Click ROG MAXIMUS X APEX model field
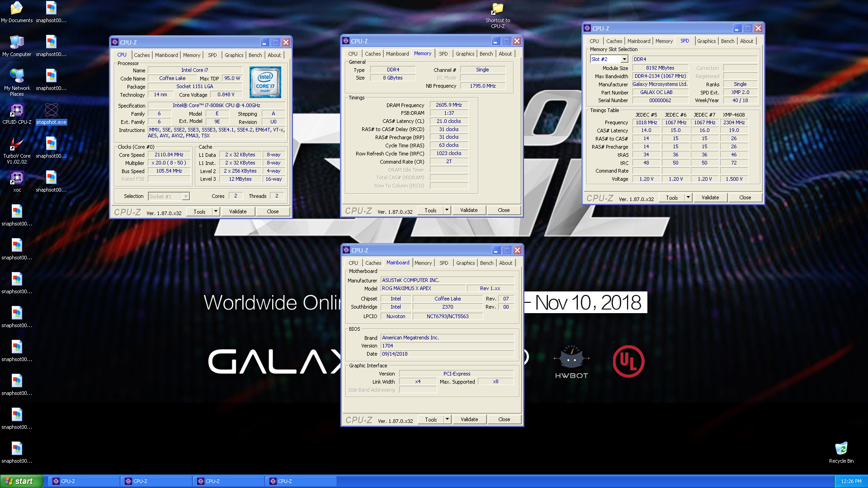Image resolution: width=868 pixels, height=488 pixels. (x=423, y=288)
